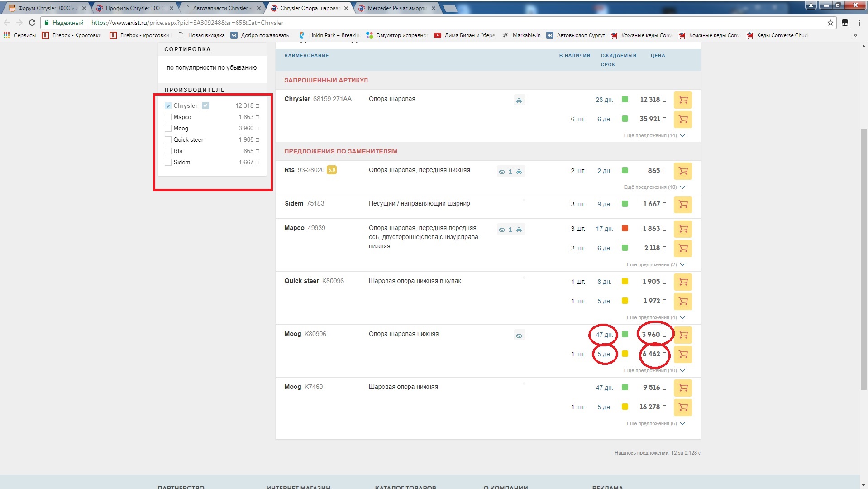Expand more offers (4) for Quick steer

(656, 317)
